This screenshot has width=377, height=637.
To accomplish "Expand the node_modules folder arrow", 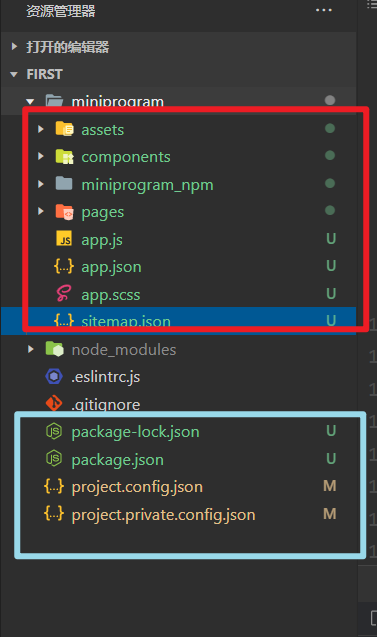I will pyautogui.click(x=30, y=349).
